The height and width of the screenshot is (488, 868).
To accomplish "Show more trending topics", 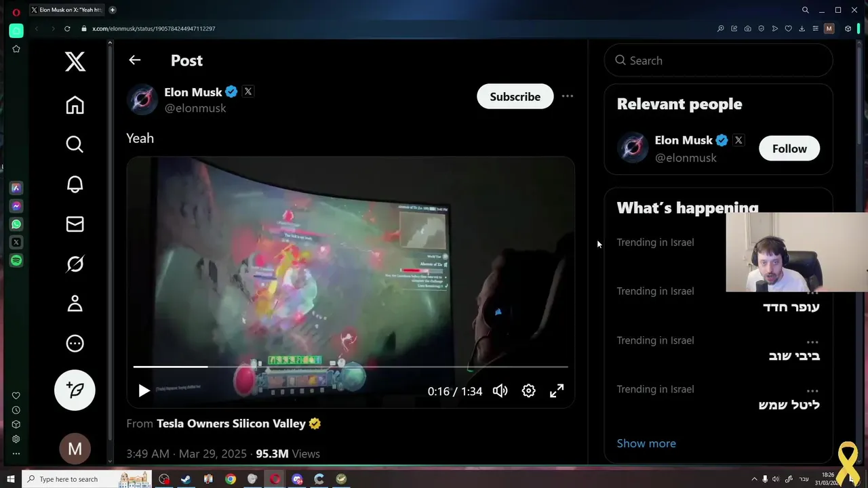I will coord(646,443).
